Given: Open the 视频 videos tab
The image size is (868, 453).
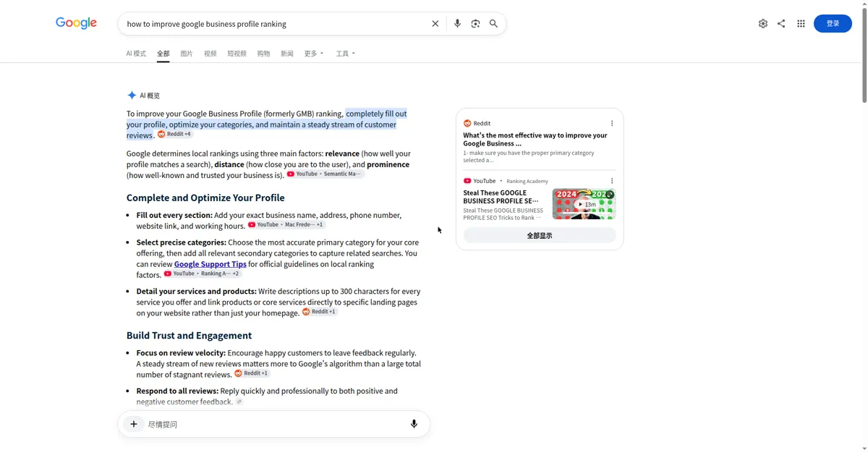Looking at the screenshot, I should click(x=210, y=54).
